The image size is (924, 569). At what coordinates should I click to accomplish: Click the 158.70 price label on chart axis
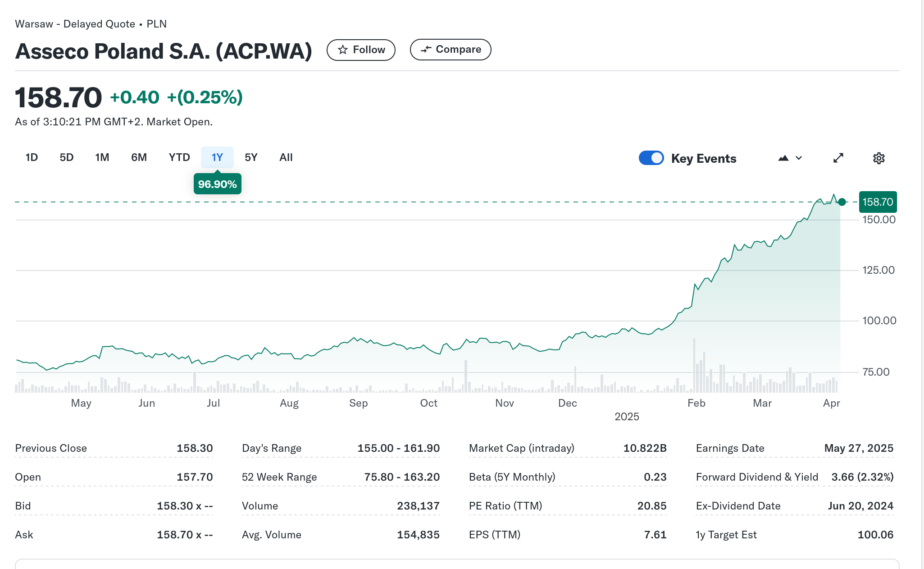878,202
